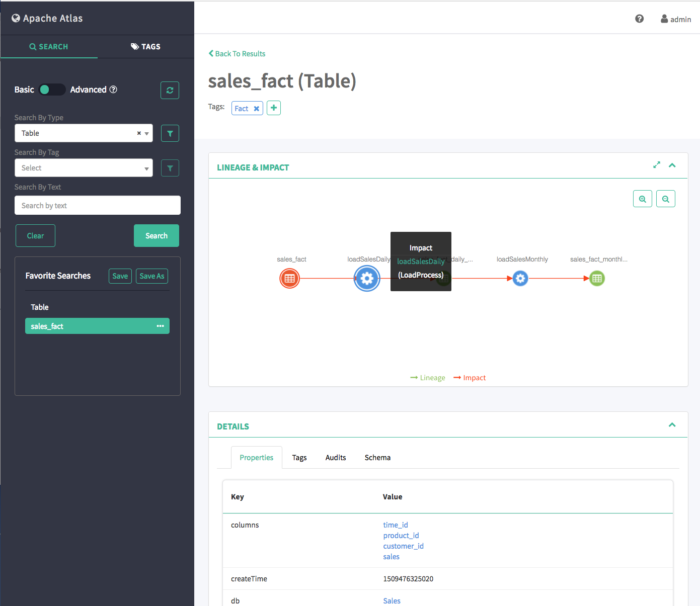Image resolution: width=700 pixels, height=606 pixels.
Task: Open the type attribute filter icon
Action: (170, 133)
